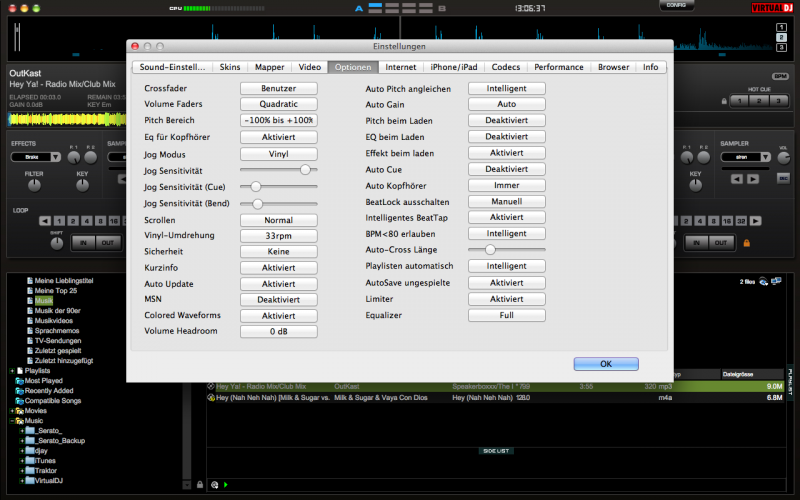Viewport: 800px width, 500px height.
Task: Expand the Movies tree node
Action: click(12, 411)
